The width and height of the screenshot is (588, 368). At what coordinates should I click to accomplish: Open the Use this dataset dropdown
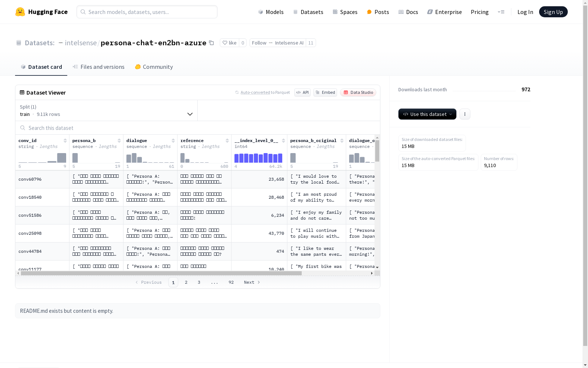point(427,114)
